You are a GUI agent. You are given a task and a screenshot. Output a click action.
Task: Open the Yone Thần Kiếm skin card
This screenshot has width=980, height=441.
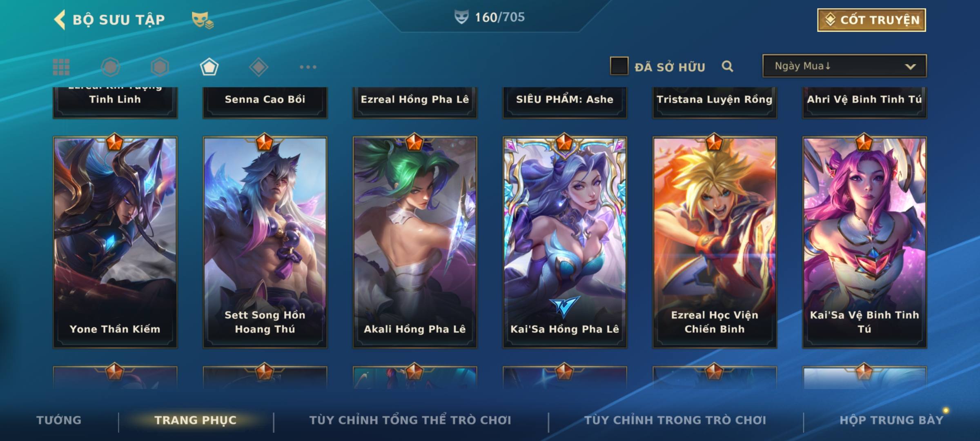point(115,243)
